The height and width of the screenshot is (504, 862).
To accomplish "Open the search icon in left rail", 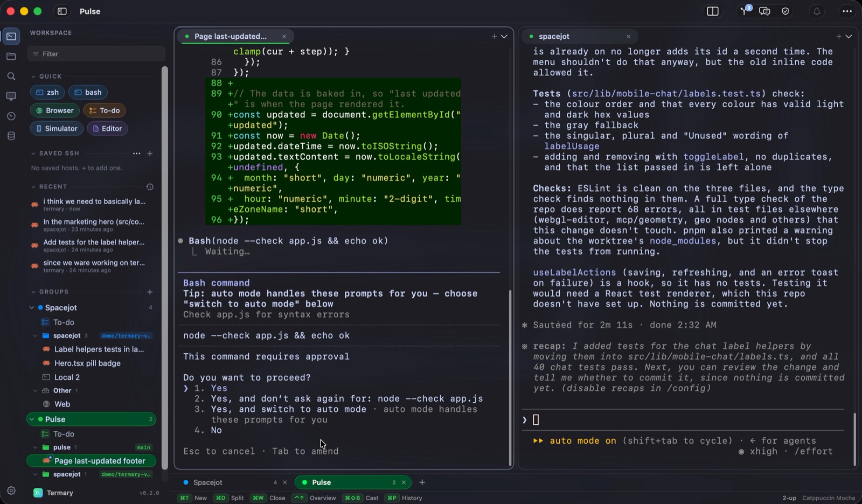I will pos(11,76).
